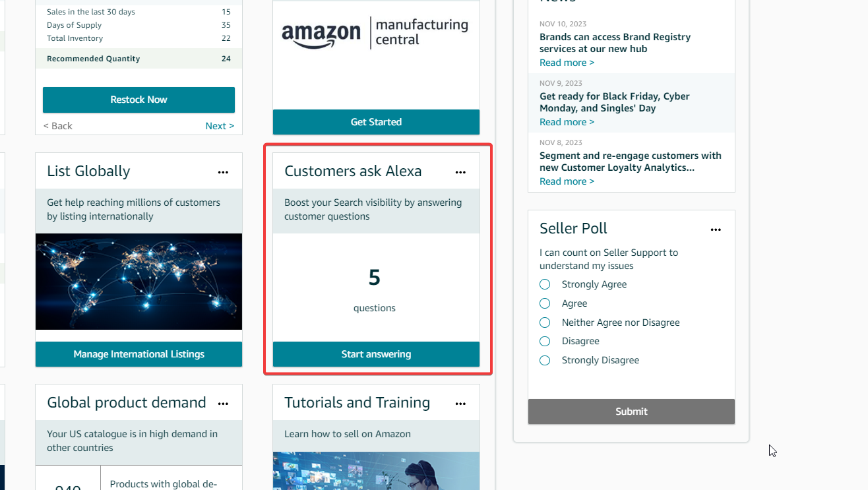868x490 pixels.
Task: Read more about Customer Loyalty Analytics
Action: click(x=567, y=181)
